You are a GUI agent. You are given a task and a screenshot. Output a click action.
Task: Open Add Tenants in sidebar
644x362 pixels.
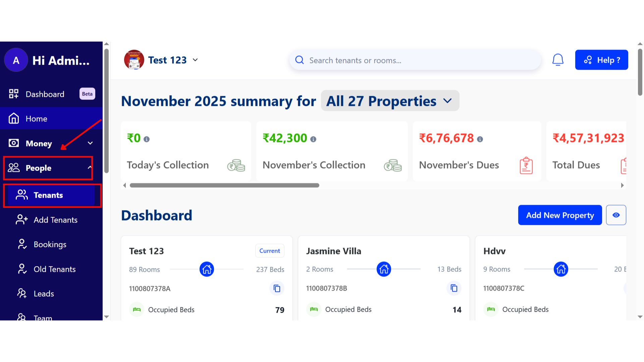click(x=55, y=220)
